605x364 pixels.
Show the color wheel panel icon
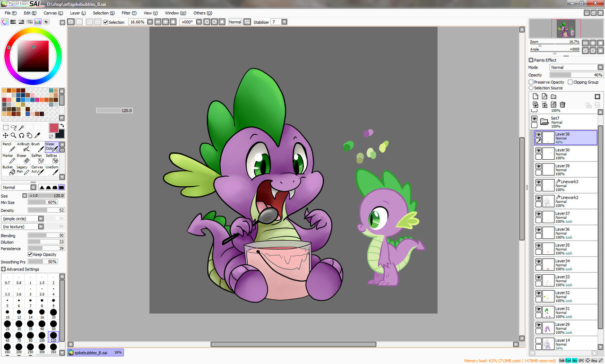point(5,22)
